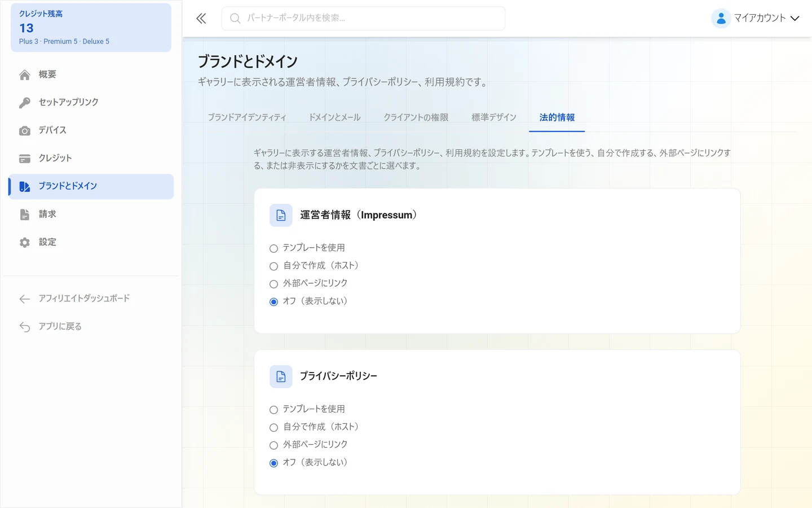812x508 pixels.
Task: Select テンプレートを使用 for 運営者情報
Action: click(273, 248)
